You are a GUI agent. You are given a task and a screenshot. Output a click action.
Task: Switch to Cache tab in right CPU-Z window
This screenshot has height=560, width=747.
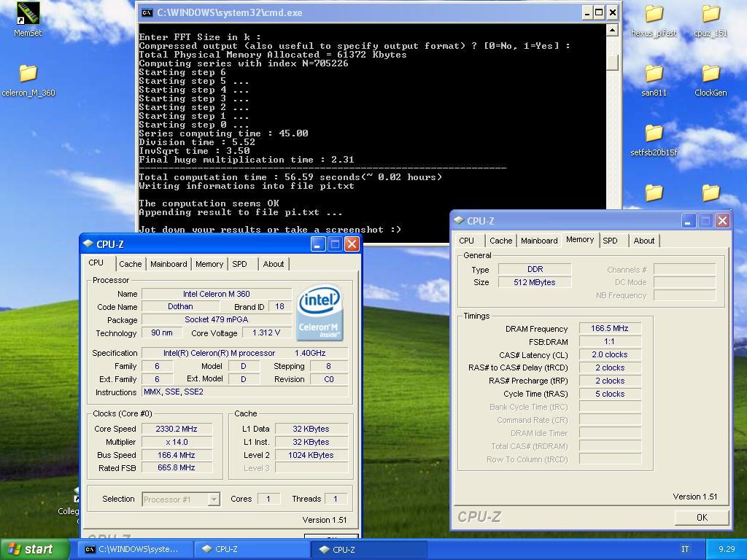(x=500, y=241)
